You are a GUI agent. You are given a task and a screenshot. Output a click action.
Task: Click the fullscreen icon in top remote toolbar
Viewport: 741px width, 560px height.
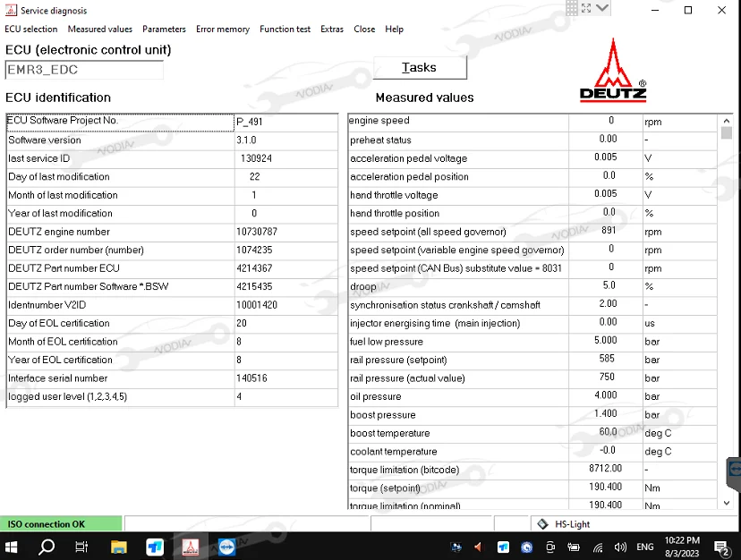[x=584, y=7]
